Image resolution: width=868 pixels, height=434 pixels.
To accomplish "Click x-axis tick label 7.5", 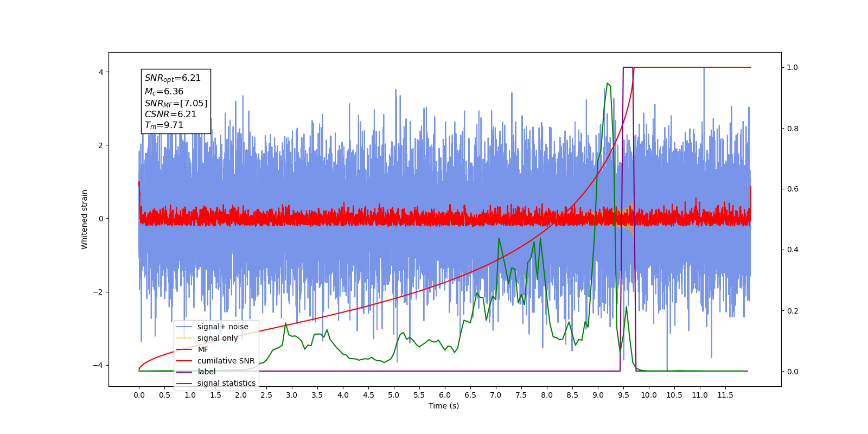I will tap(521, 395).
